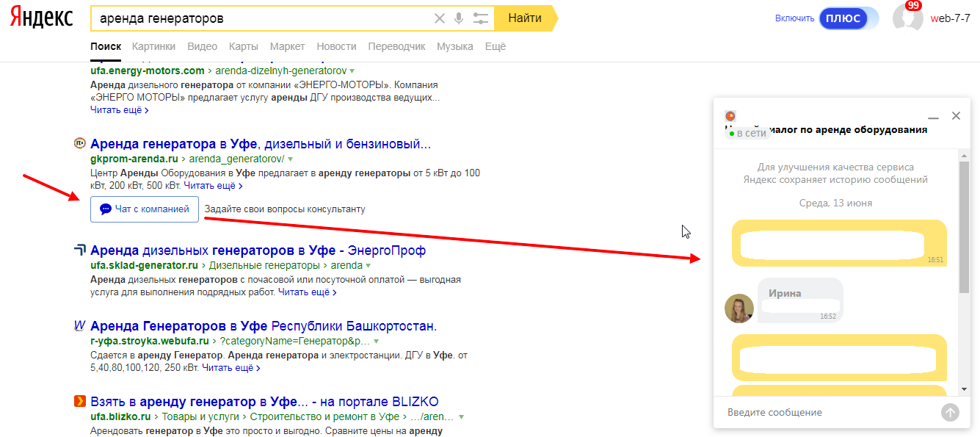Switch to the Новости tab
980x437 pixels.
[x=336, y=46]
